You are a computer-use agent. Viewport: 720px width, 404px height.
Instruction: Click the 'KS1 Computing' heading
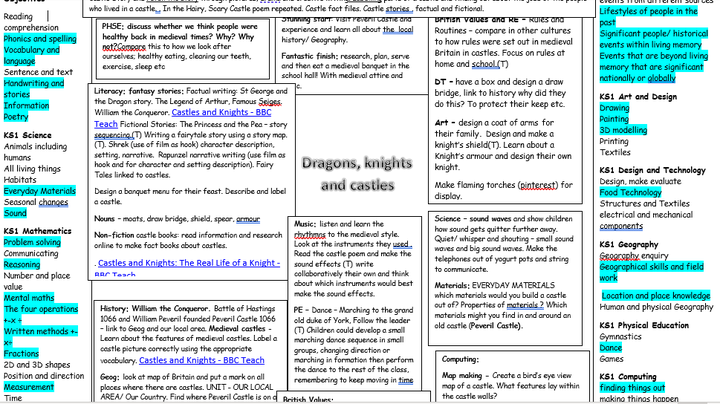click(x=628, y=377)
